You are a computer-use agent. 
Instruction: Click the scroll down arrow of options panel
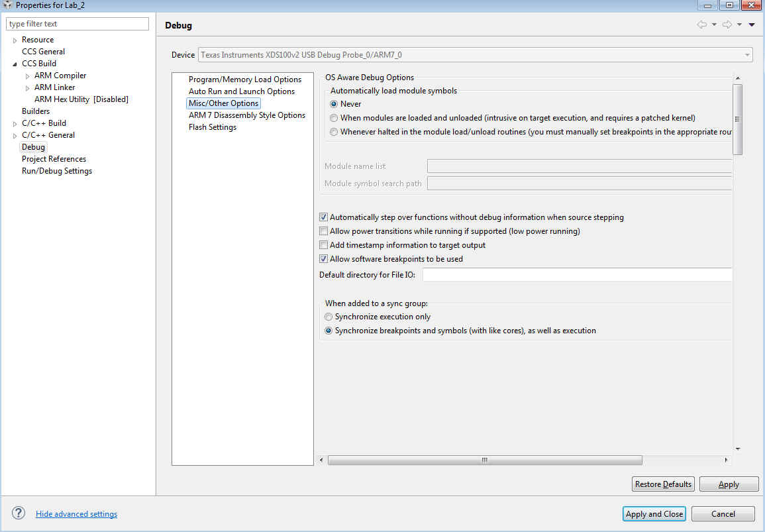pyautogui.click(x=738, y=449)
